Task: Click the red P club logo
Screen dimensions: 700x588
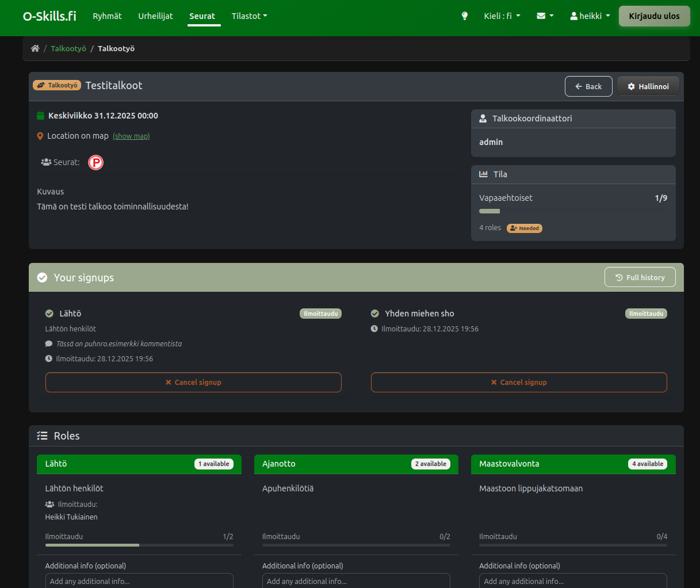Action: click(x=95, y=163)
